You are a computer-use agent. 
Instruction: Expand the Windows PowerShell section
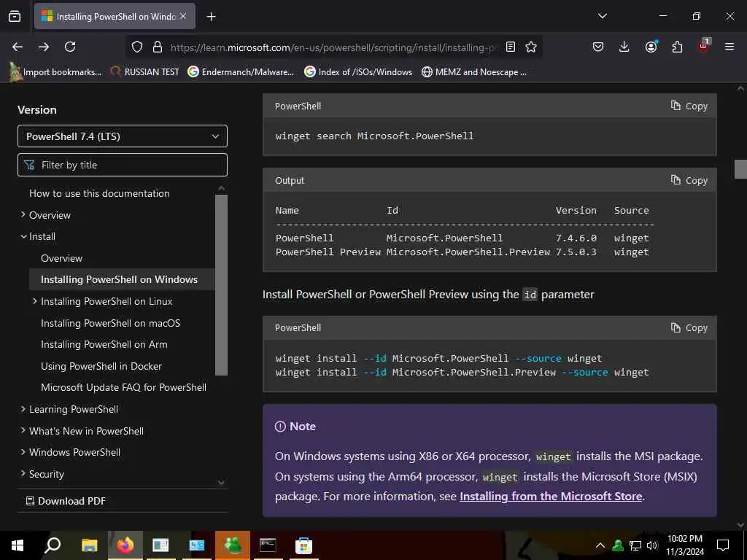(x=23, y=452)
